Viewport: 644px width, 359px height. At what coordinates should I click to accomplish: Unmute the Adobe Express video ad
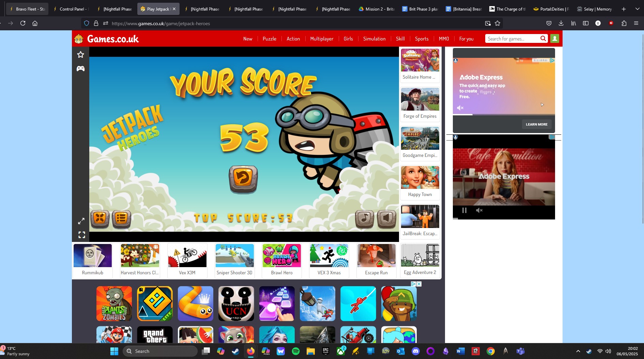pos(479,210)
